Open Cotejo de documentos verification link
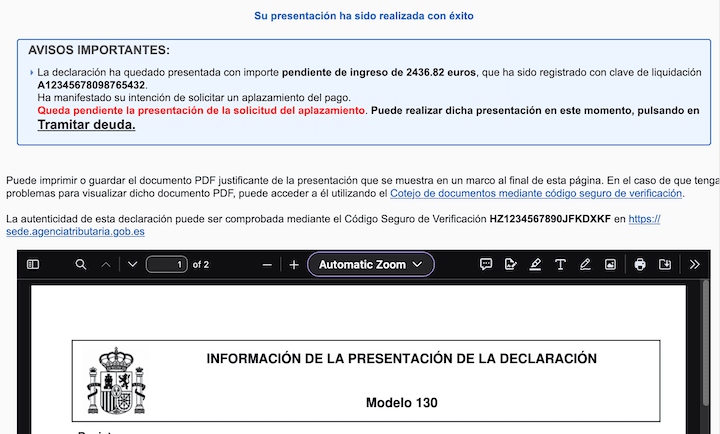This screenshot has width=720, height=434. coord(536,193)
